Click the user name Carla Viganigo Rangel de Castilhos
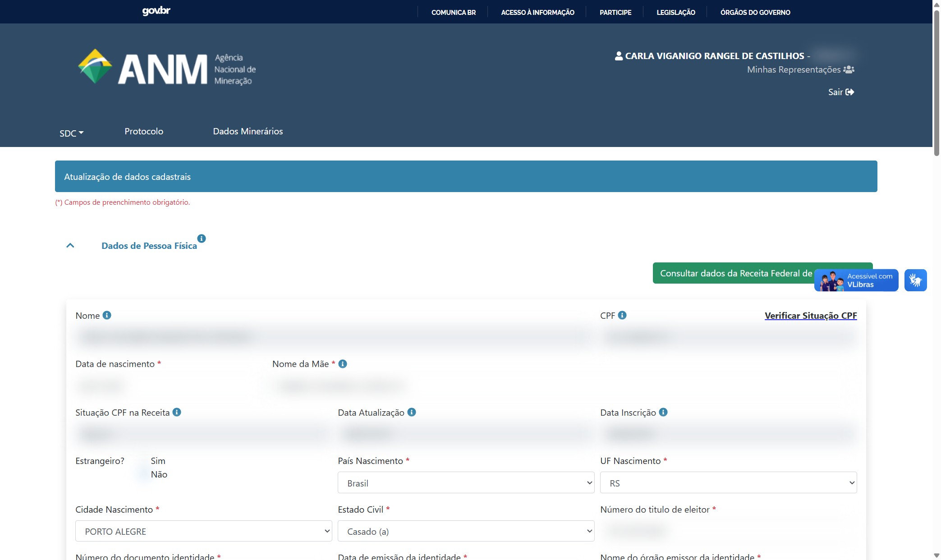 (715, 56)
